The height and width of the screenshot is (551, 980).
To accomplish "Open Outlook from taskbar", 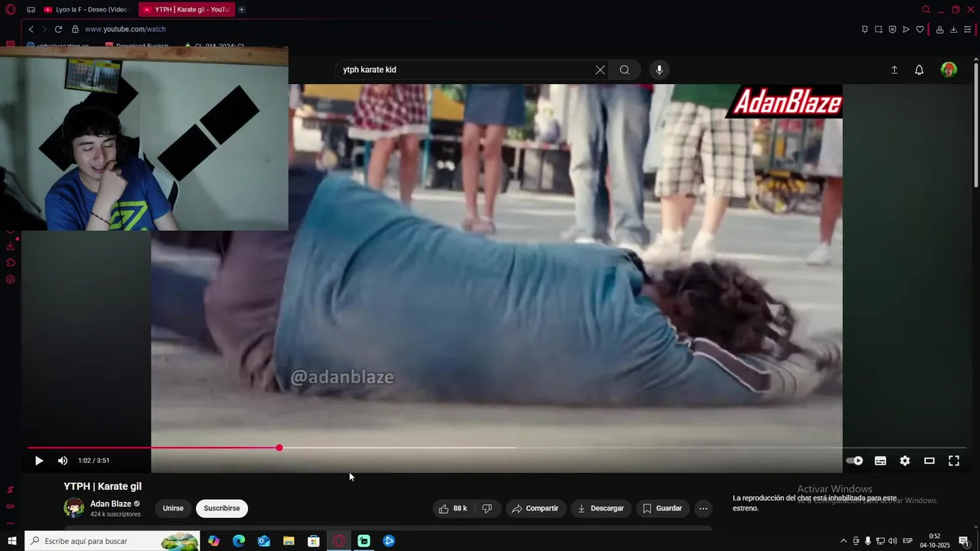I will click(x=264, y=541).
